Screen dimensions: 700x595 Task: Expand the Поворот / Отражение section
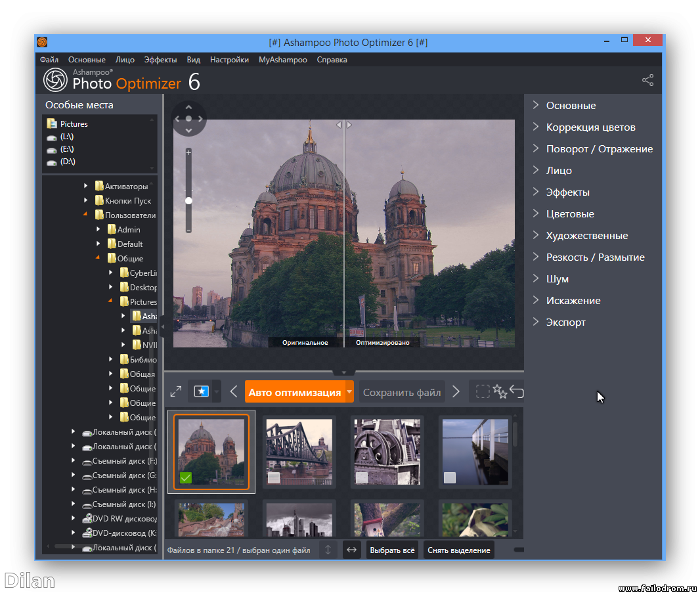[x=593, y=148]
